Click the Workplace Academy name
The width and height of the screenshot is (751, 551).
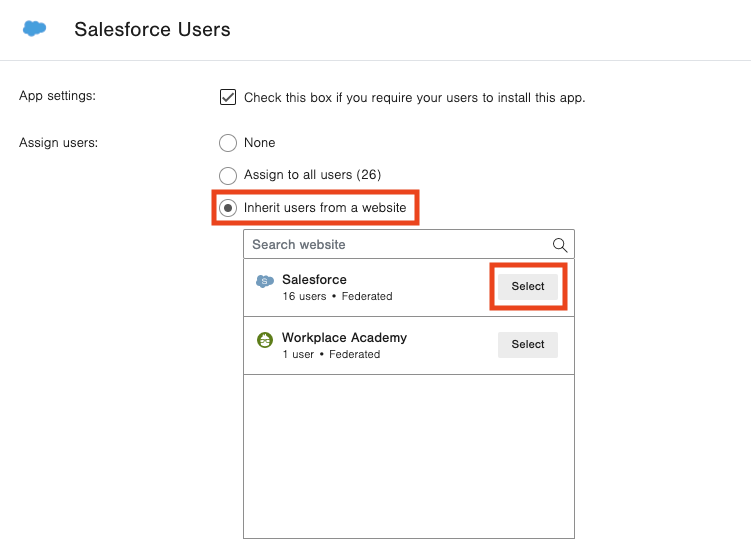coord(344,338)
